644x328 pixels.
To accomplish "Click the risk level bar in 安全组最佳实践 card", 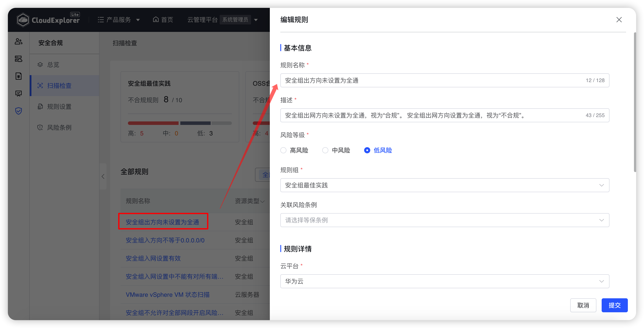I will click(180, 123).
